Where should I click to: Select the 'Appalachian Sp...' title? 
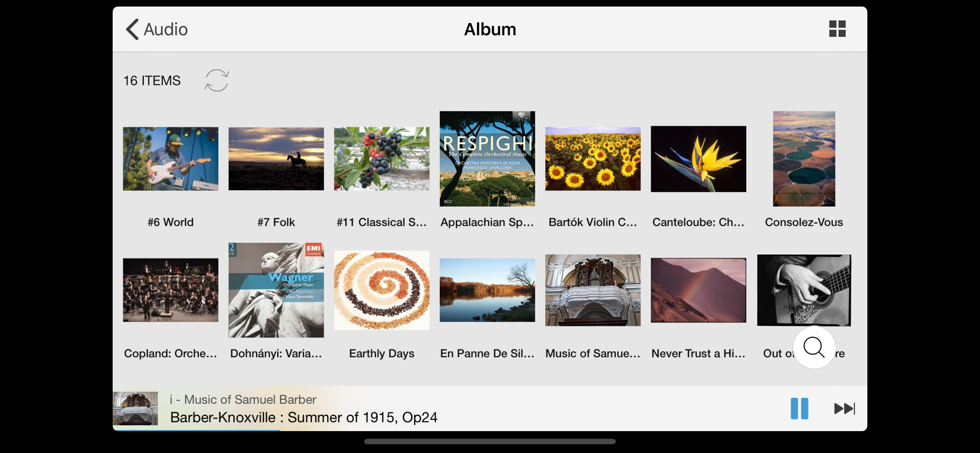coord(487,222)
